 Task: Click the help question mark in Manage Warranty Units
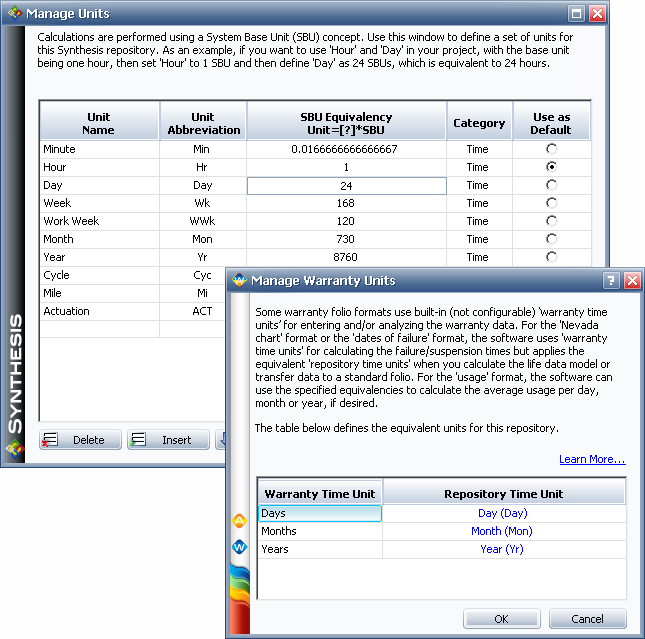611,281
